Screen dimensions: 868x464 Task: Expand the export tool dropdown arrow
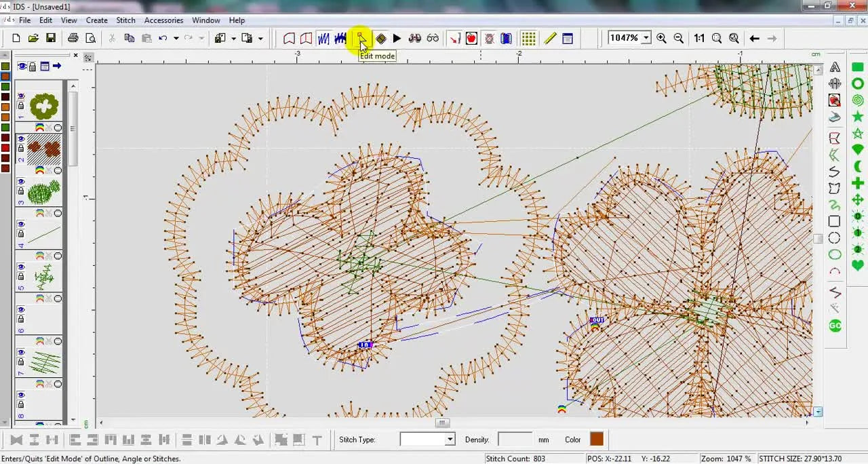pyautogui.click(x=260, y=39)
